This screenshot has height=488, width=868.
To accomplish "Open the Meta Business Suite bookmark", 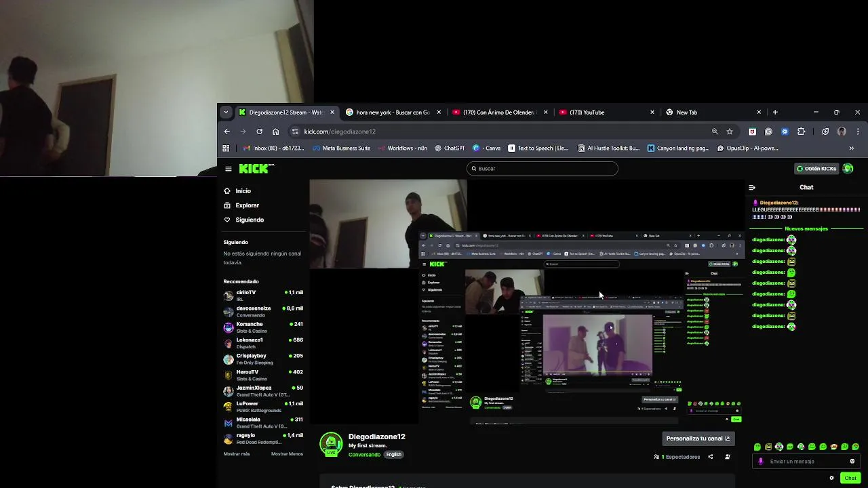I will click(342, 148).
